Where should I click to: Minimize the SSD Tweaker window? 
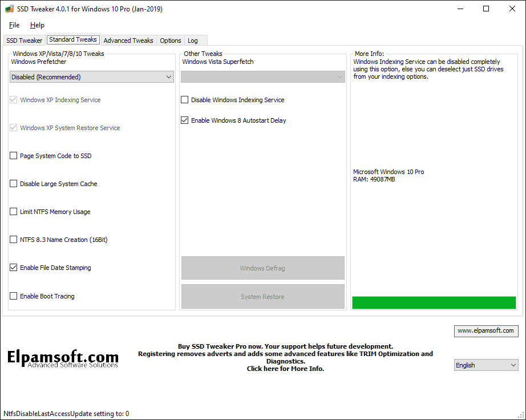pyautogui.click(x=460, y=9)
